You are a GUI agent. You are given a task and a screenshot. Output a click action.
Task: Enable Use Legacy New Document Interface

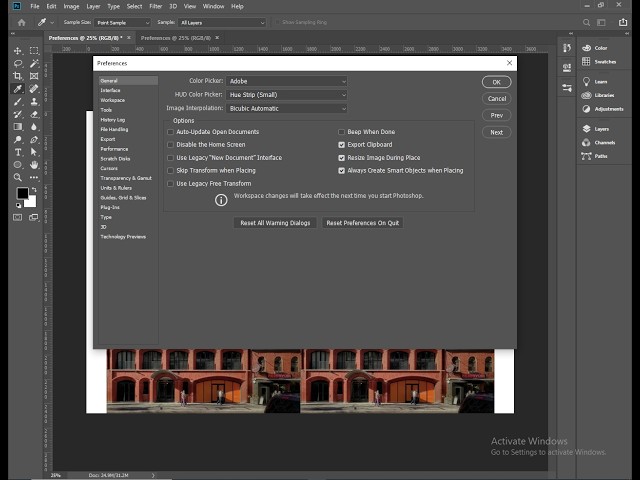coord(171,158)
